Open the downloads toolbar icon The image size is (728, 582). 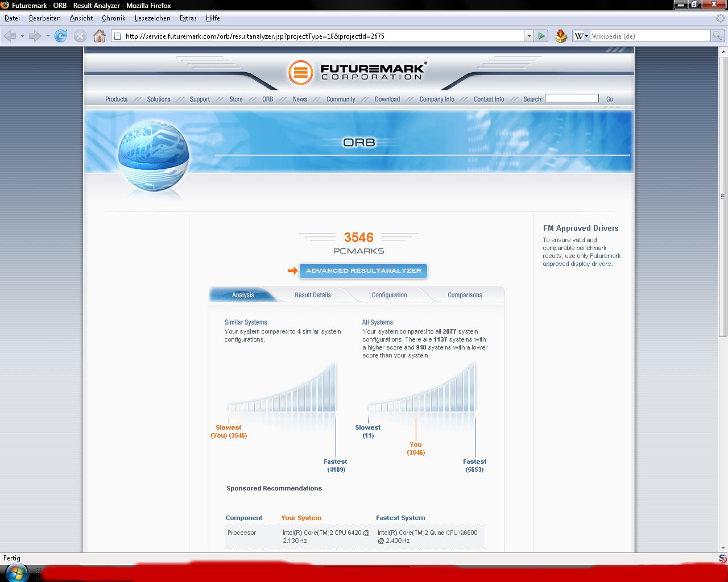[561, 36]
